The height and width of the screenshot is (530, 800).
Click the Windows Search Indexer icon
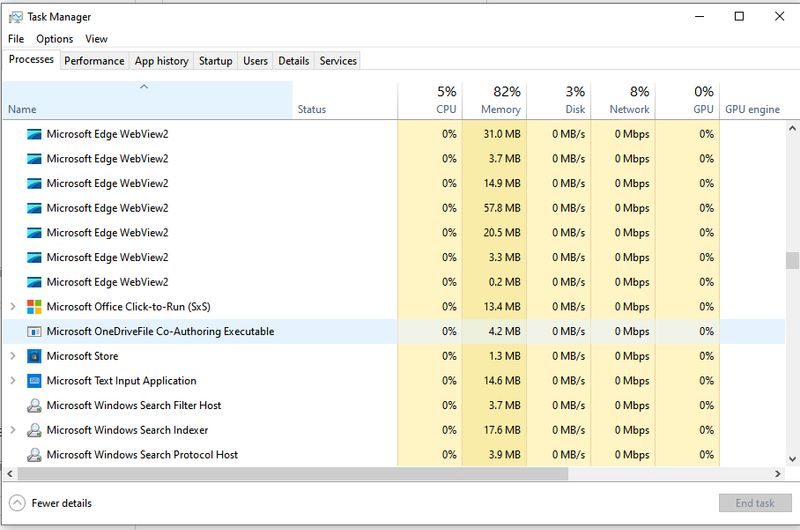[x=35, y=430]
